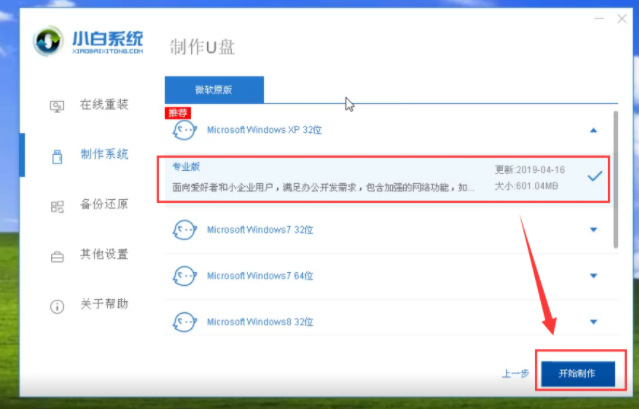639x410 pixels.
Task: Switch to the 微软原版 tab
Action: 214,89
